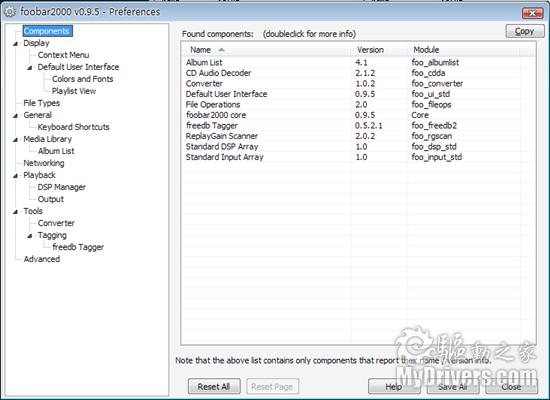Image resolution: width=550 pixels, height=400 pixels.
Task: Select Playback in the tree
Action: (39, 175)
